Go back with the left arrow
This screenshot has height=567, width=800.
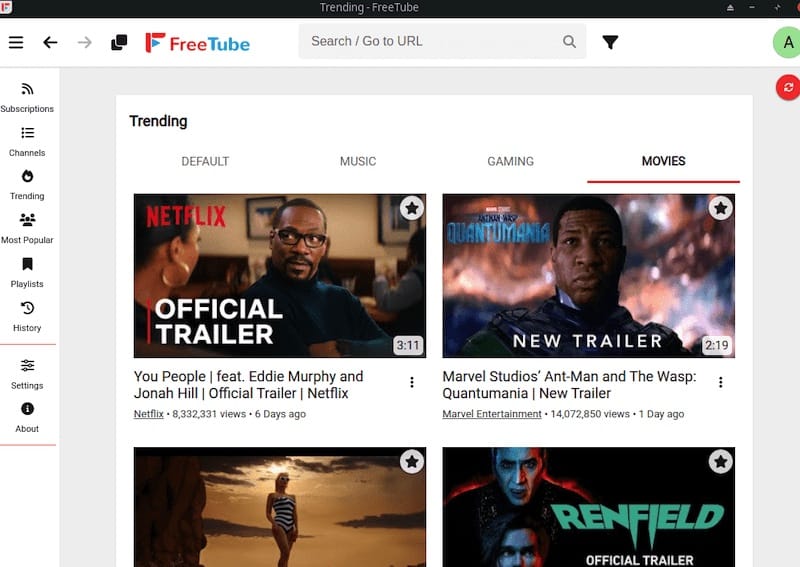[x=50, y=42]
